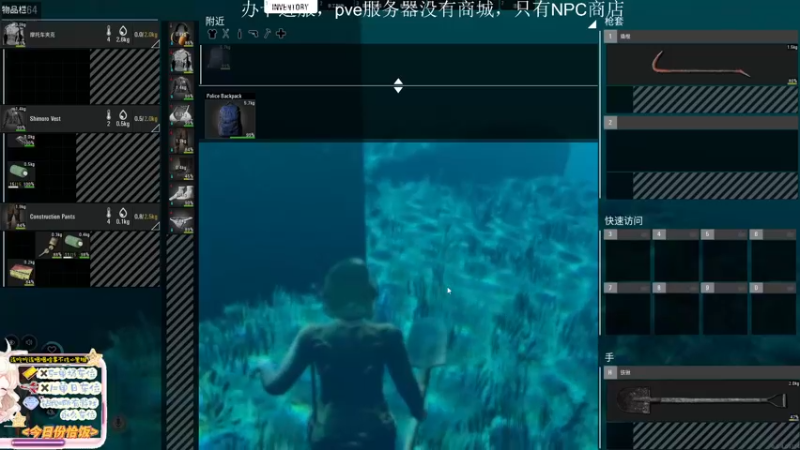Click the up-down divider arrows in nearby panel
This screenshot has height=450, width=800.
(x=398, y=86)
